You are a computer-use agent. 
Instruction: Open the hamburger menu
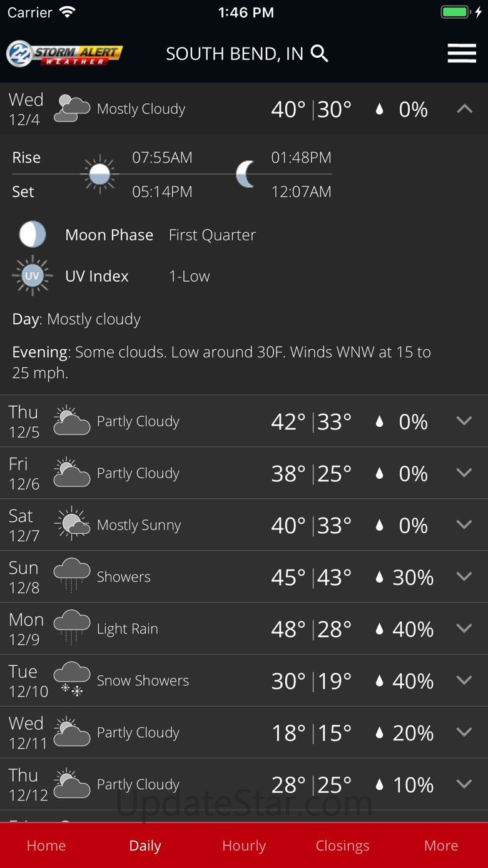click(x=462, y=54)
